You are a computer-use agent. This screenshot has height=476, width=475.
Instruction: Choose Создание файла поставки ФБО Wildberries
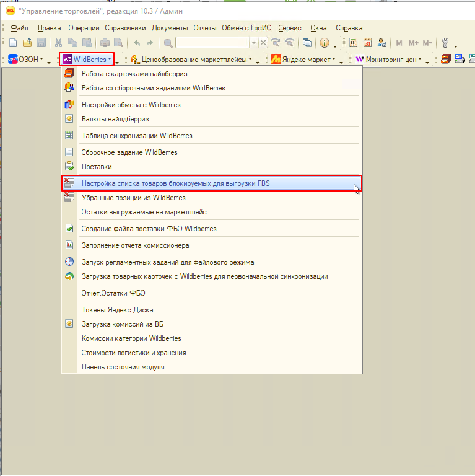click(x=212, y=229)
